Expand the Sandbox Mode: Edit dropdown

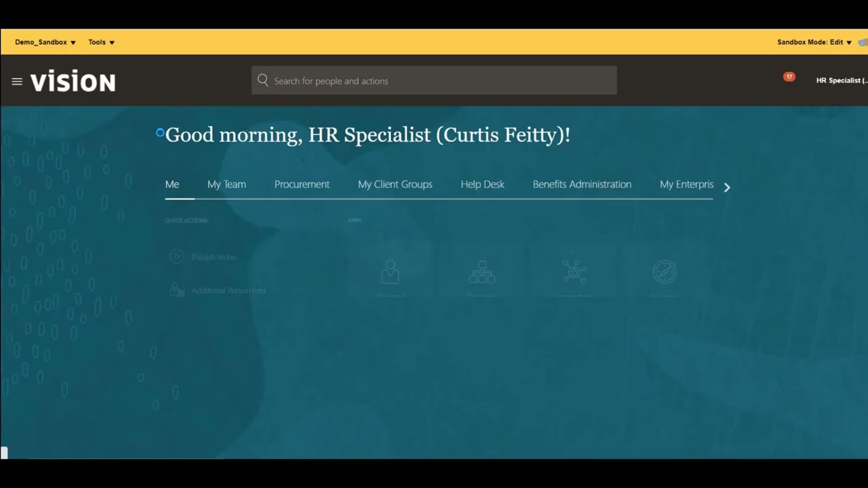click(x=814, y=42)
